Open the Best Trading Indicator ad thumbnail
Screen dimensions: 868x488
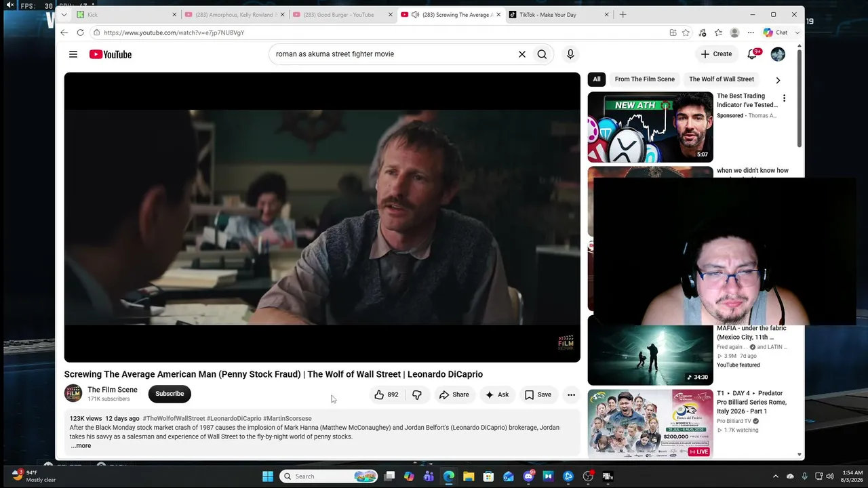(650, 127)
